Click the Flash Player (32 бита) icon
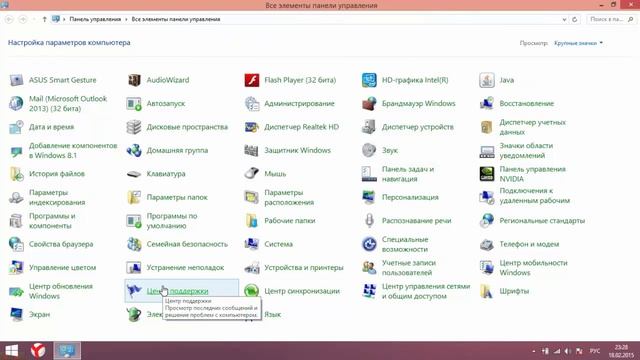Viewport: 640px width, 360px height. [x=252, y=80]
